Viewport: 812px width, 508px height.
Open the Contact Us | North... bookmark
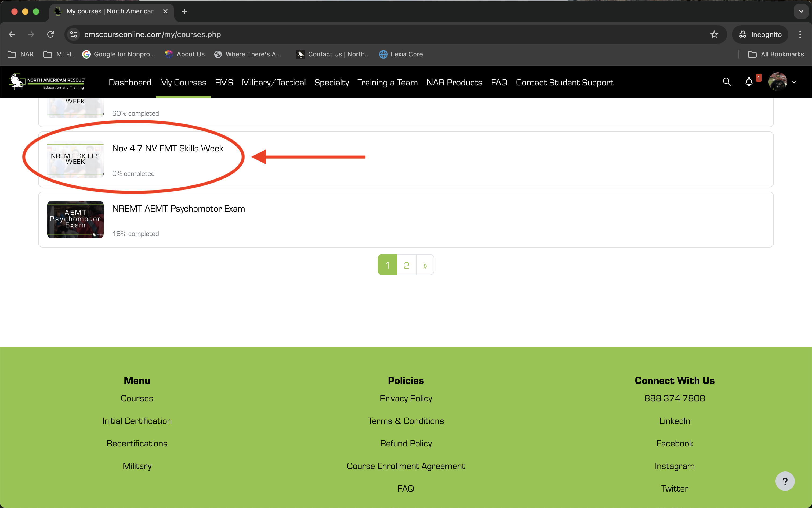point(333,54)
